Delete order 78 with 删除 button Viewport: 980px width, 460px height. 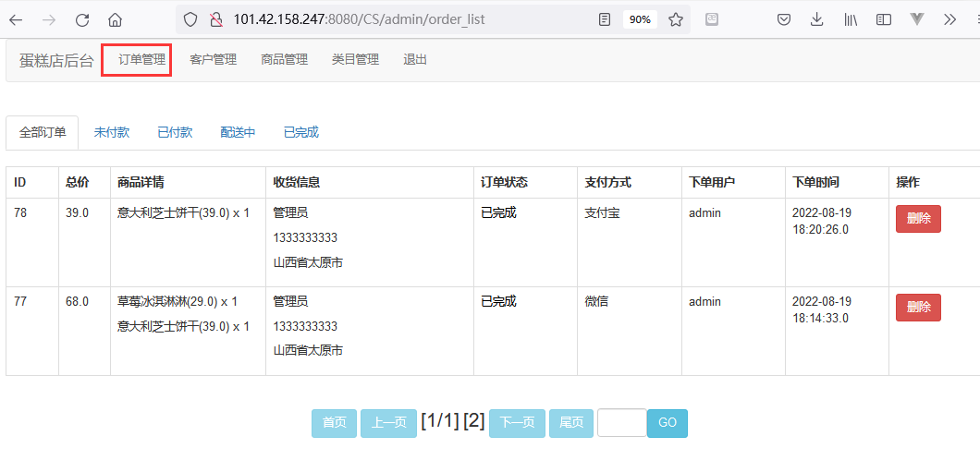918,219
